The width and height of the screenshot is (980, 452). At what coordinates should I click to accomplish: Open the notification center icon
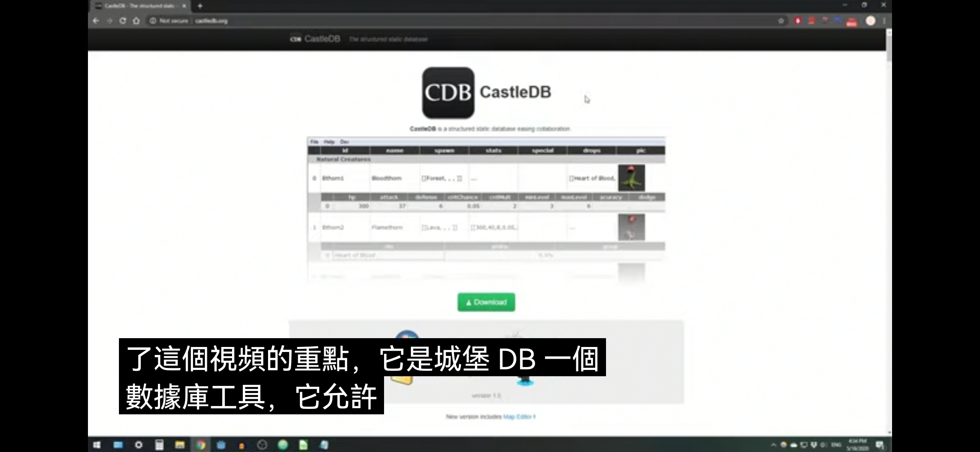click(880, 445)
